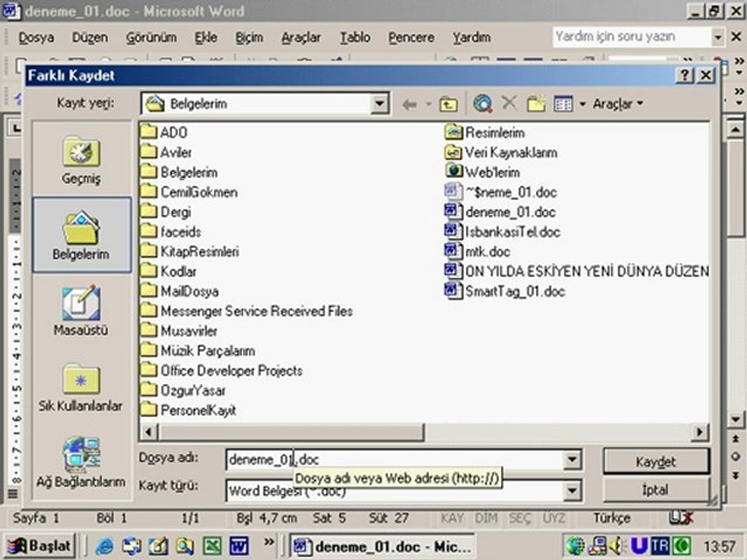747x560 pixels.
Task: Click the Delete X toolbar icon
Action: [x=509, y=103]
